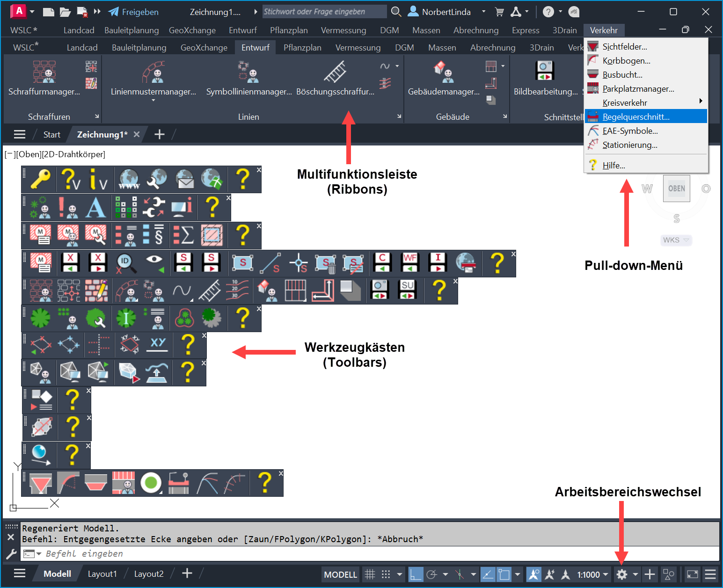Viewport: 723px width, 588px height.
Task: Open the 1:1000 annotation scale dropdown
Action: pos(592,574)
